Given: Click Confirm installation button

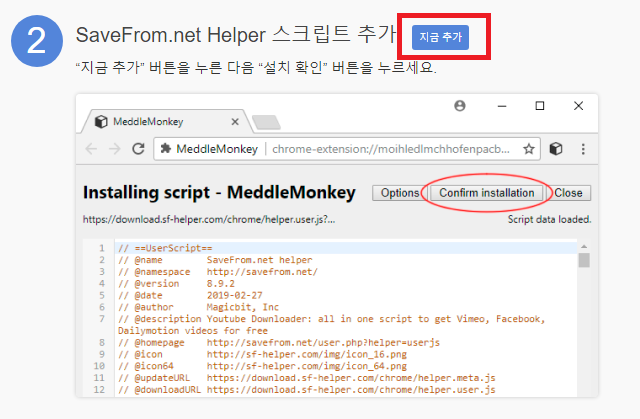Looking at the screenshot, I should tap(487, 193).
